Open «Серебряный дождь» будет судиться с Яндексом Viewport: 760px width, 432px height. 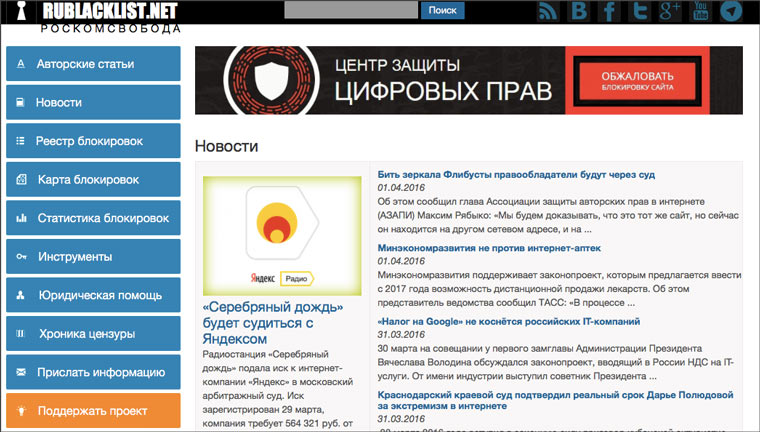coord(273,322)
